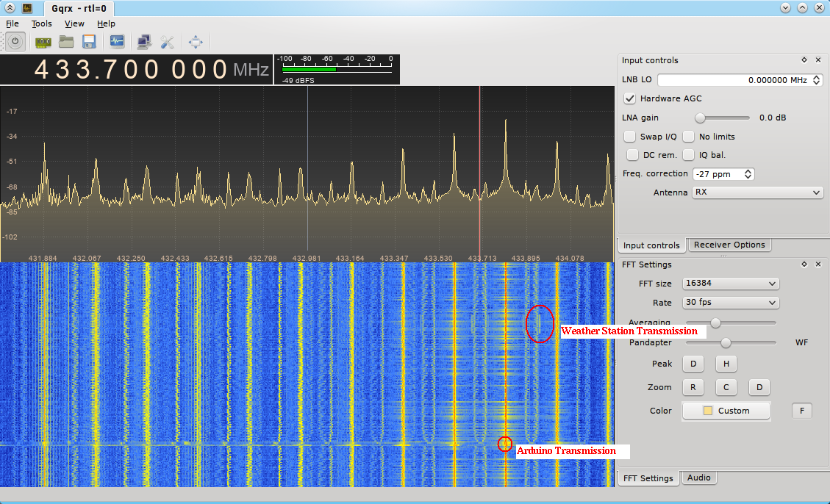The width and height of the screenshot is (830, 504).
Task: Check the DC rem. option
Action: (632, 154)
